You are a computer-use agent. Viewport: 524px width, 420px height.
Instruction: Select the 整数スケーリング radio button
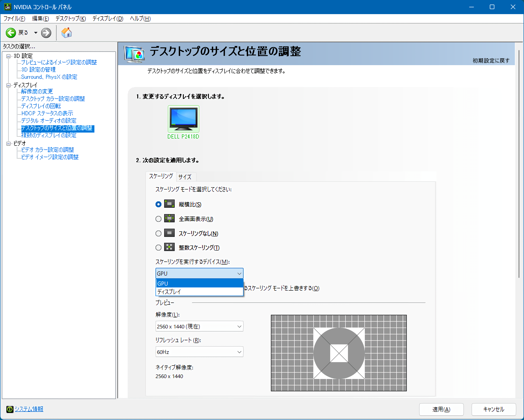click(x=158, y=248)
